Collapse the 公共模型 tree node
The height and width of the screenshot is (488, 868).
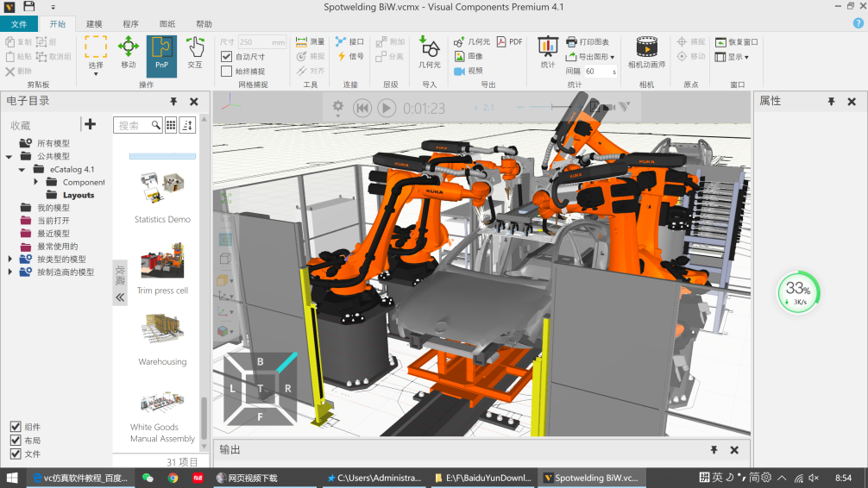click(x=9, y=157)
